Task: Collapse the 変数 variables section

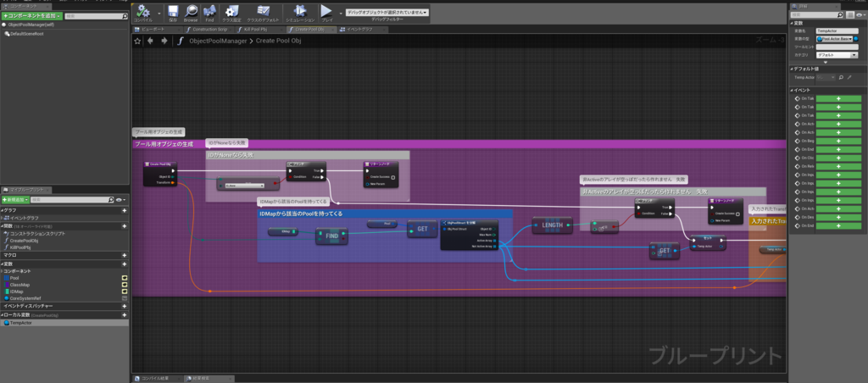Action: point(2,264)
